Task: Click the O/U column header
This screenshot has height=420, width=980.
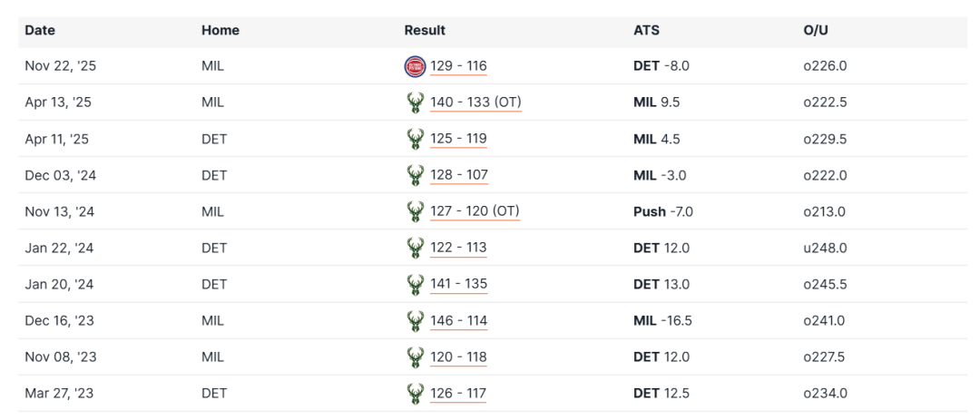Action: click(810, 30)
